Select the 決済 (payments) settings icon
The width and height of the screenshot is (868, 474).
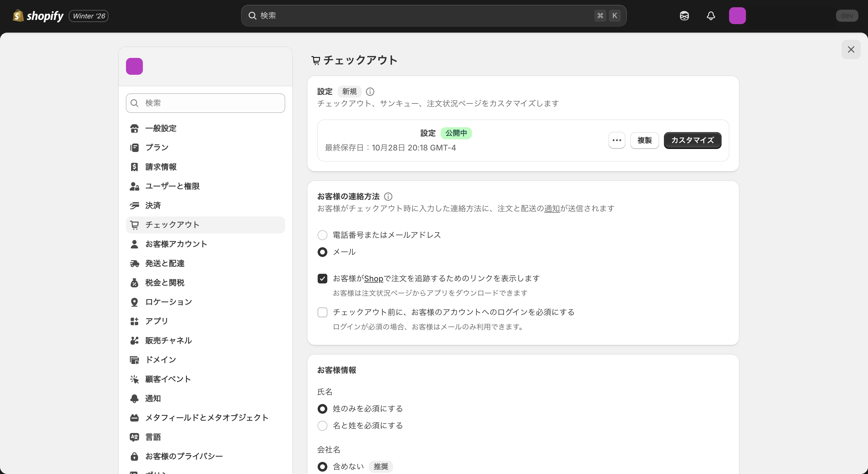134,205
